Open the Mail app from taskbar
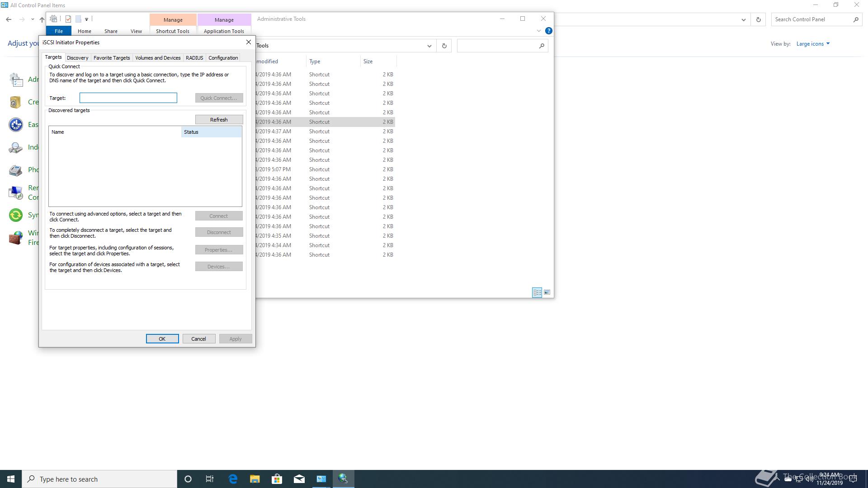Screen dimensions: 868x488 [299, 479]
